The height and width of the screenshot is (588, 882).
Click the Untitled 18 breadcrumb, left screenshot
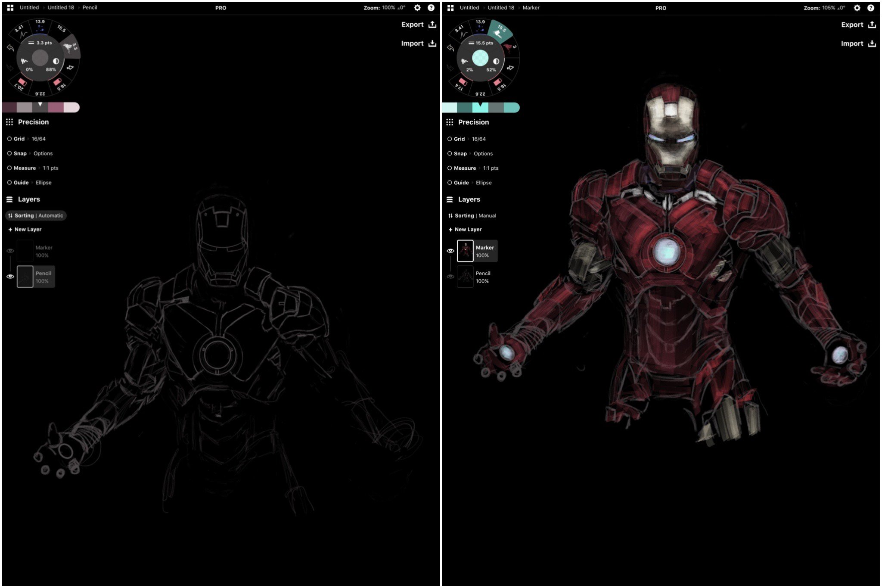(x=61, y=8)
